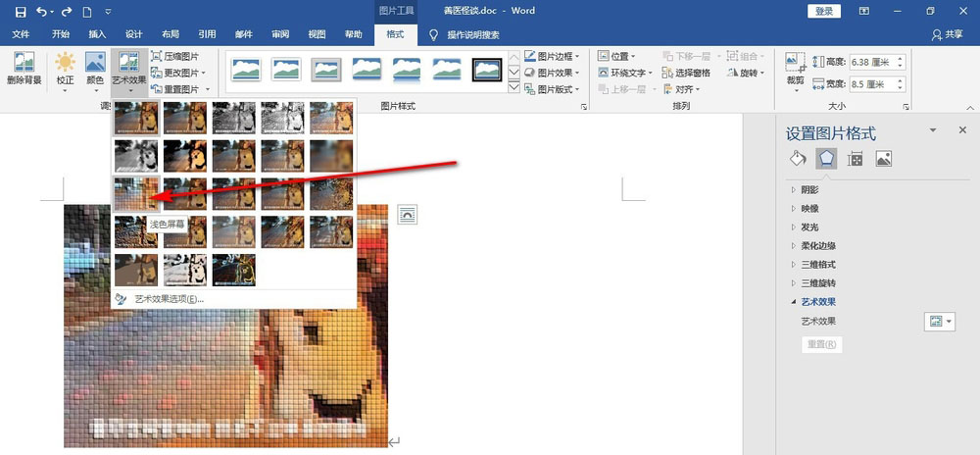Screen dimensions: 980x455
Task: Switch to Layout & Properties pane icon
Action: point(855,159)
